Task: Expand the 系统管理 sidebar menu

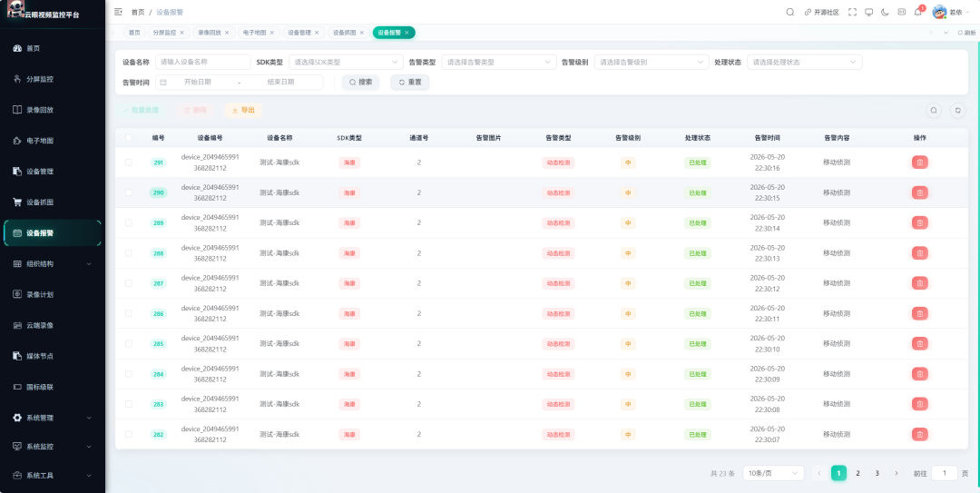Action: [x=53, y=418]
